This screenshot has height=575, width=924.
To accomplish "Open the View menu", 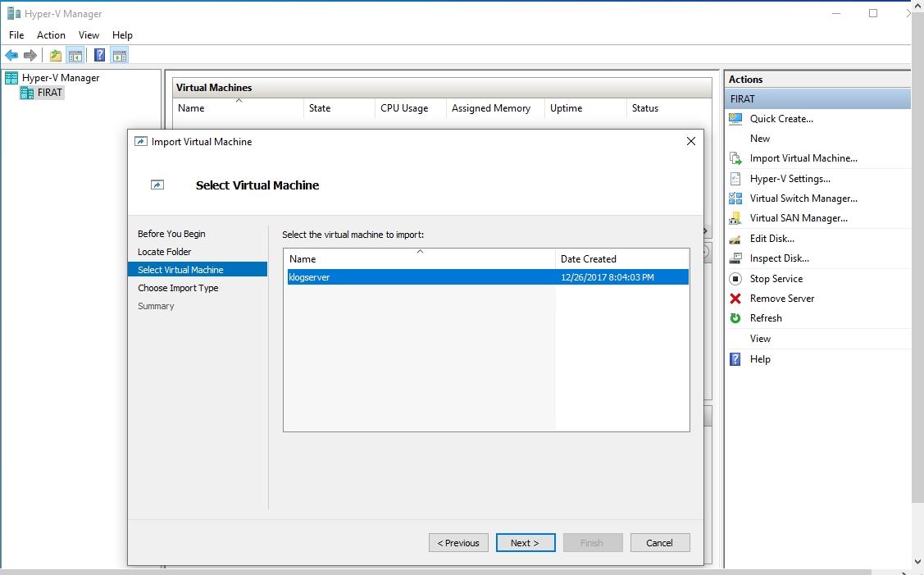I will click(x=89, y=34).
